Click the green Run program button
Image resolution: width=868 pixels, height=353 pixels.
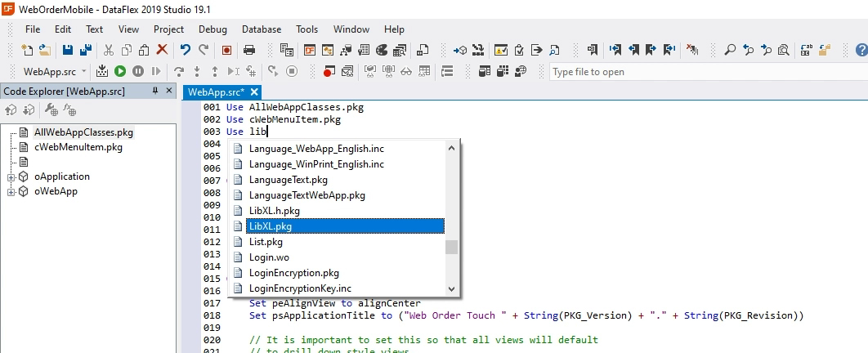coord(120,72)
